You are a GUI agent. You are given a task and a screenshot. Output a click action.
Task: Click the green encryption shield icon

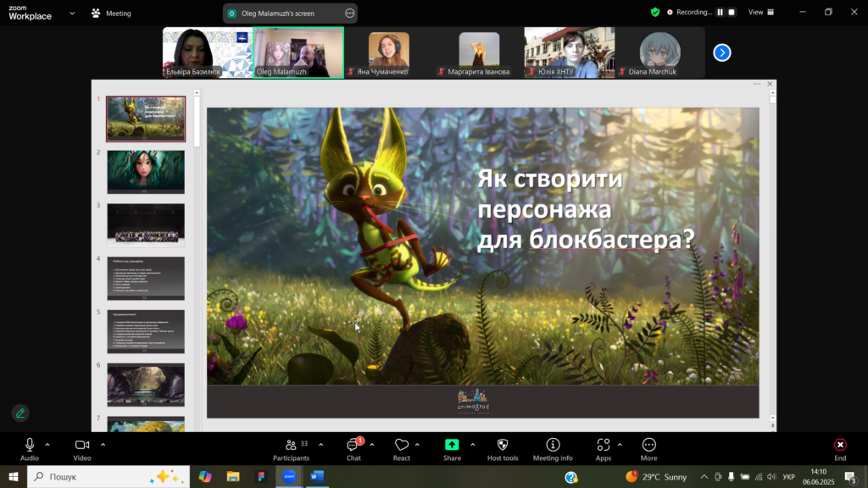coord(655,12)
